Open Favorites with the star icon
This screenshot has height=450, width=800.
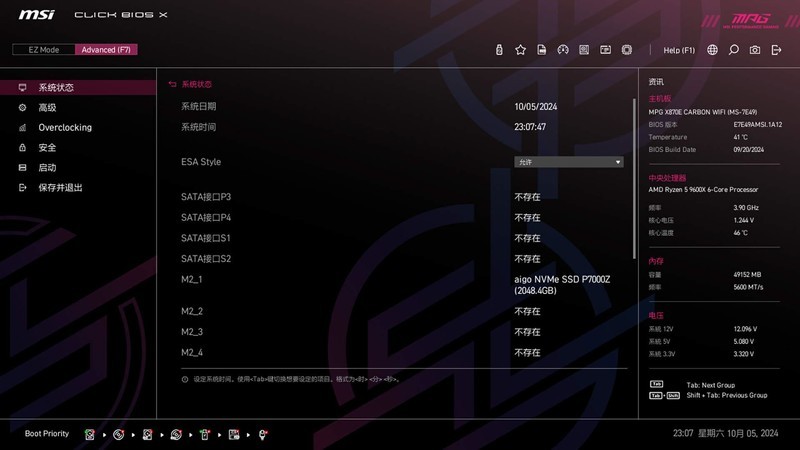[x=520, y=49]
